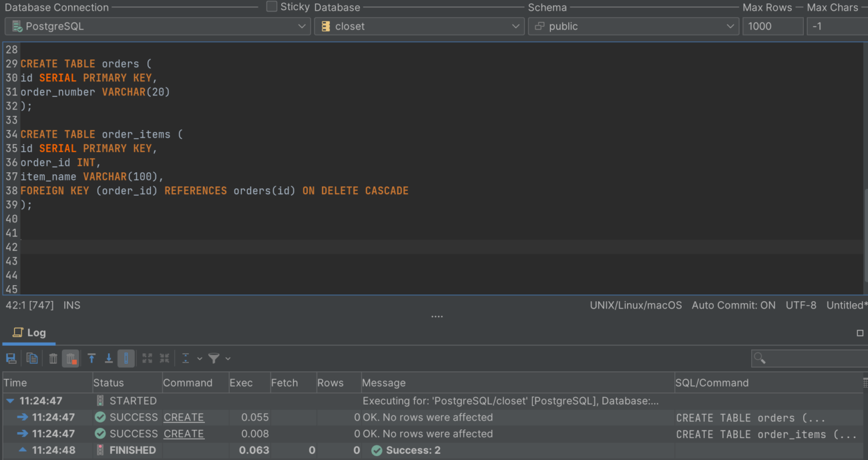Enable the Sticky Database checkbox
The image size is (868, 460).
(272, 7)
